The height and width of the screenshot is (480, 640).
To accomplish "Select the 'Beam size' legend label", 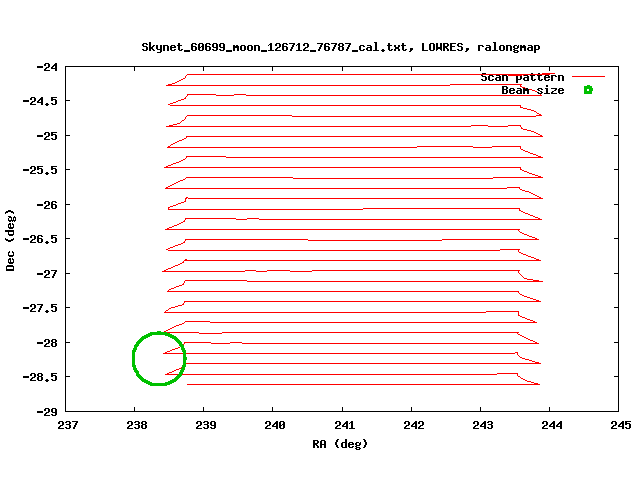I will point(533,90).
